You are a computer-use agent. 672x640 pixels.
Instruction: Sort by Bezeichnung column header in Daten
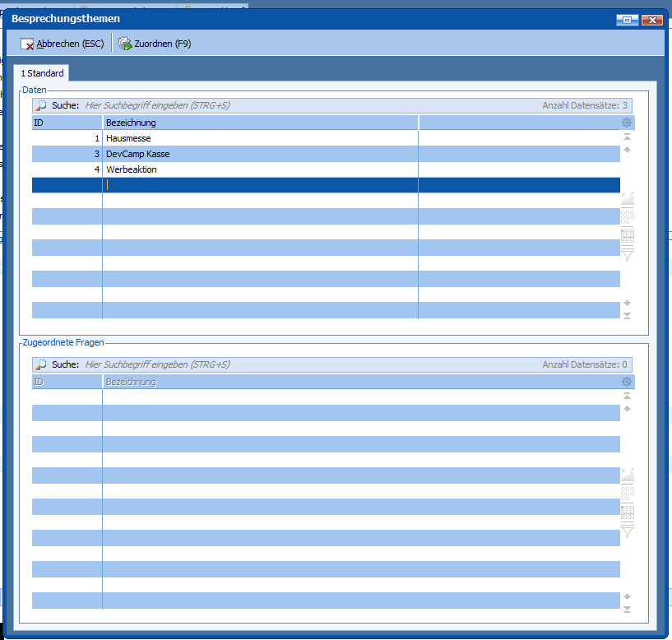click(x=260, y=123)
